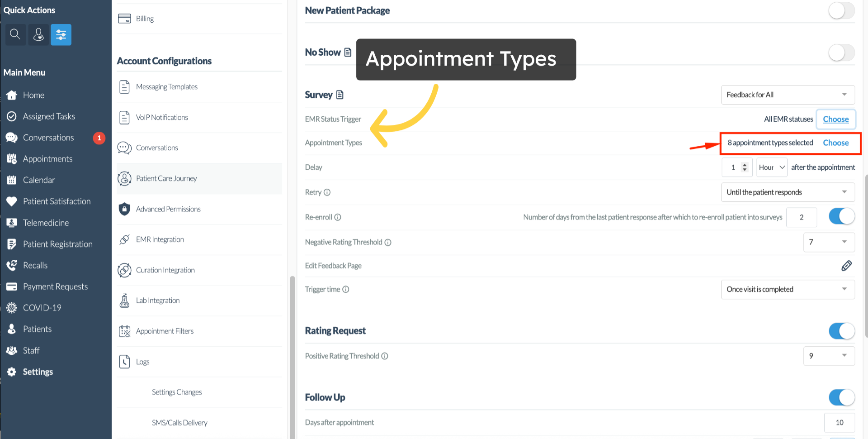Viewport: 868px width, 439px height.
Task: Click the pencil icon for Edit Feedback Page
Action: click(846, 266)
